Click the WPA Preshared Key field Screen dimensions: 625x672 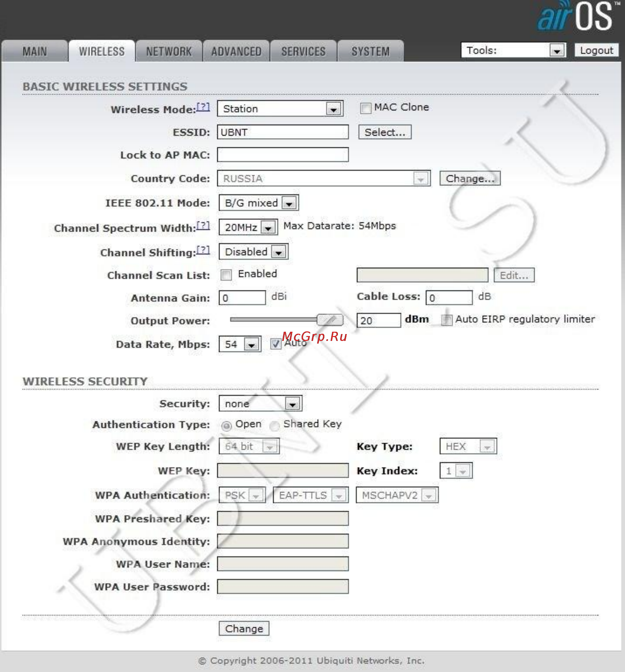[x=283, y=519]
